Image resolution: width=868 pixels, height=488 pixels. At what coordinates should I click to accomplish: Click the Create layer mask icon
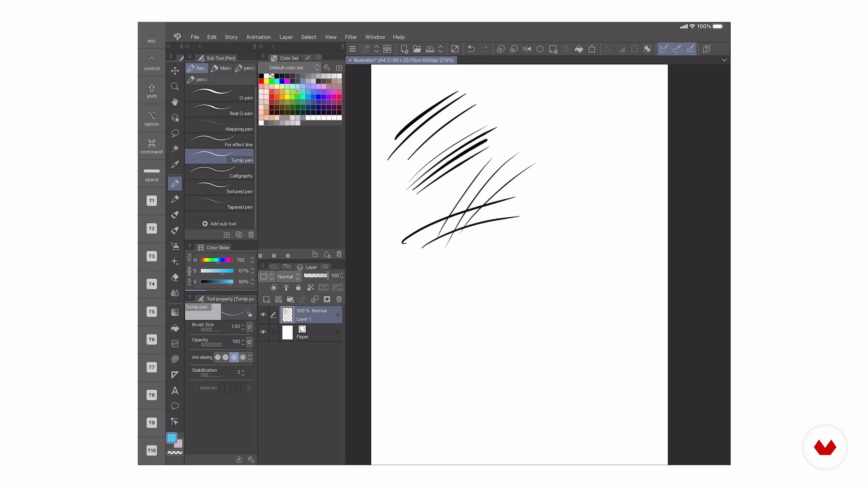pos(327,299)
